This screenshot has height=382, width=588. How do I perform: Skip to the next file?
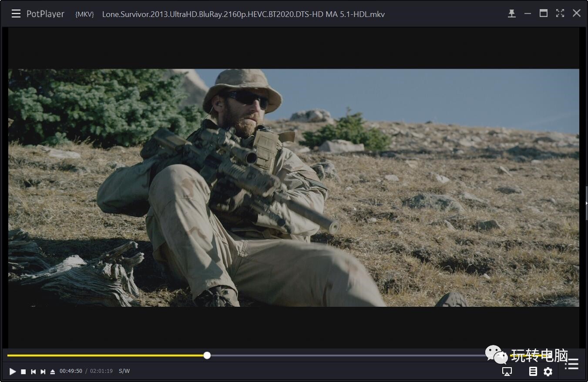(43, 372)
